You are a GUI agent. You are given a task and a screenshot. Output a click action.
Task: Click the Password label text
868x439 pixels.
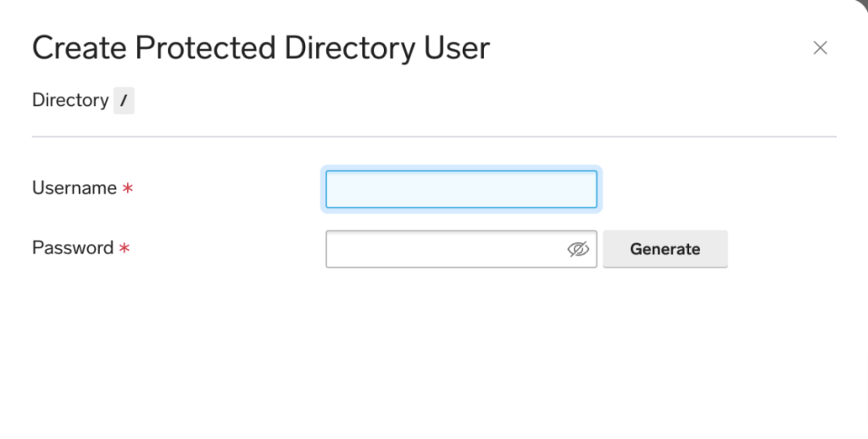click(x=72, y=248)
